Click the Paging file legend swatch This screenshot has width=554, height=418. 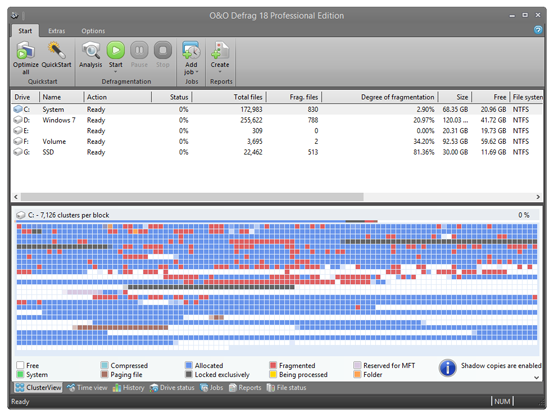[104, 374]
